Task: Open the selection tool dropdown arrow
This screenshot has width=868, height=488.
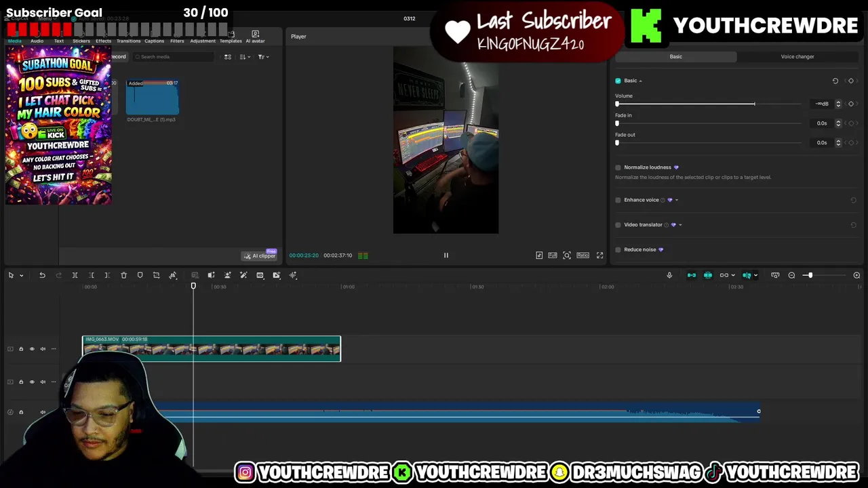Action: point(21,275)
